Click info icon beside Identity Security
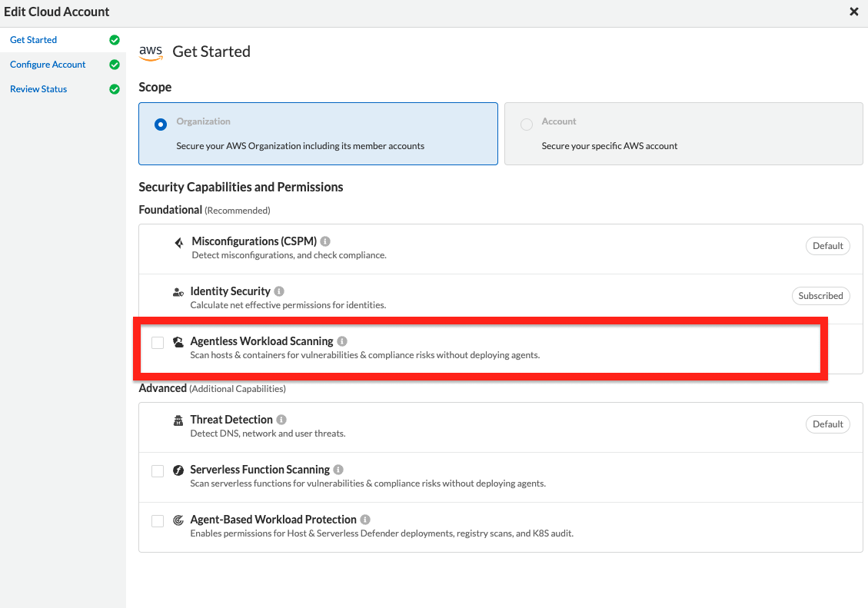This screenshot has height=608, width=868. point(279,291)
